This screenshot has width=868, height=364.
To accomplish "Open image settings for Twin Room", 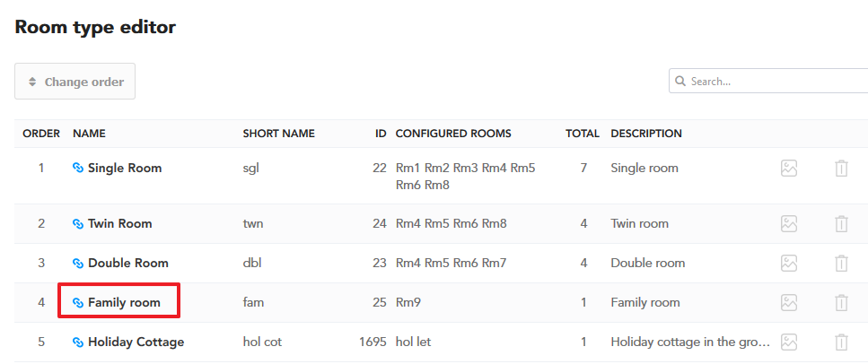I will pos(789,224).
